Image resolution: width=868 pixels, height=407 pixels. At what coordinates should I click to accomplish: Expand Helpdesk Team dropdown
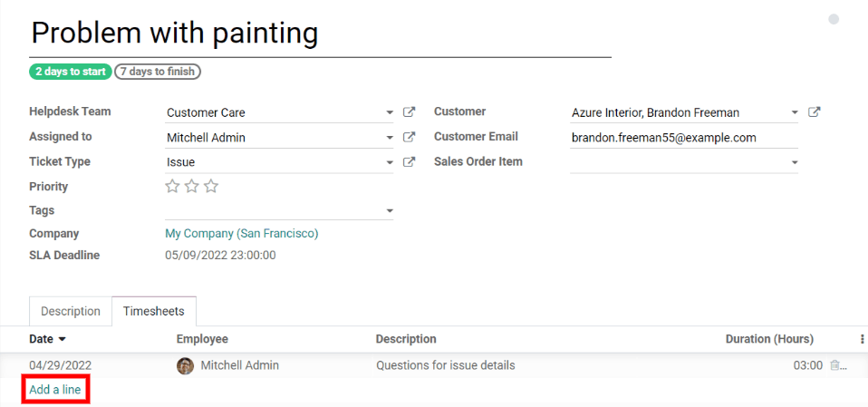(390, 113)
